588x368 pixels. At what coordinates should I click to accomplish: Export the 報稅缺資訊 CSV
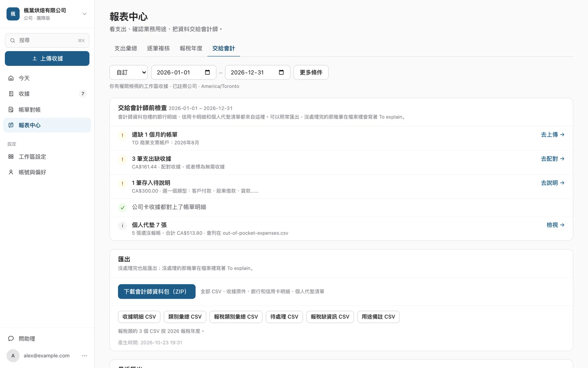coord(330,317)
